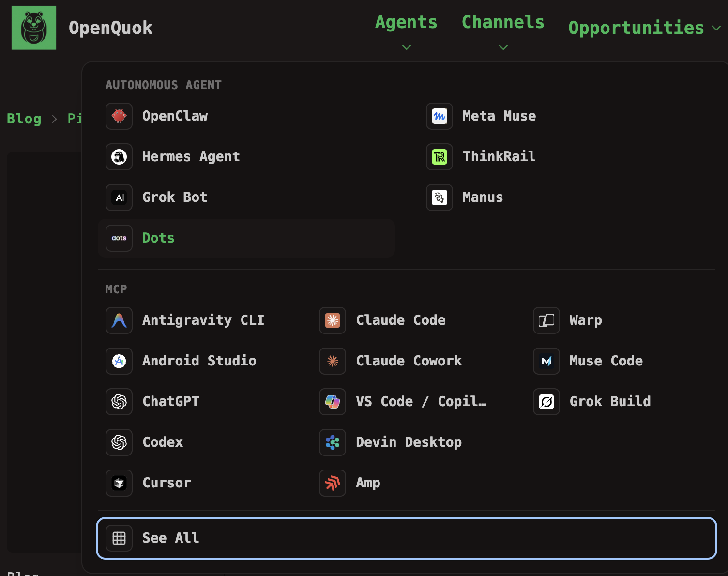Select the Android Studio icon

coord(119,361)
